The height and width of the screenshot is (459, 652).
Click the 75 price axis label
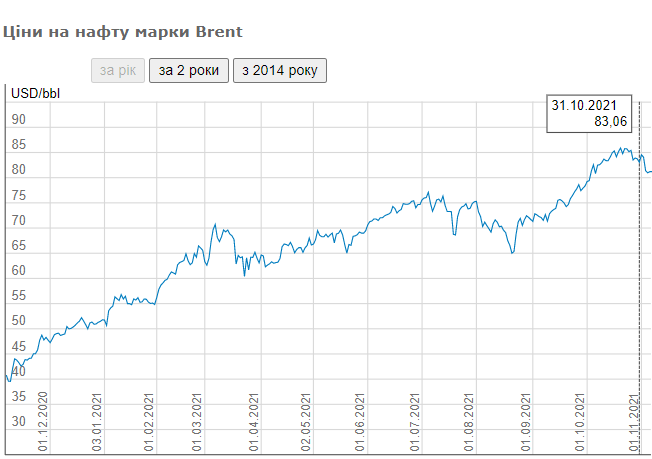(x=18, y=195)
